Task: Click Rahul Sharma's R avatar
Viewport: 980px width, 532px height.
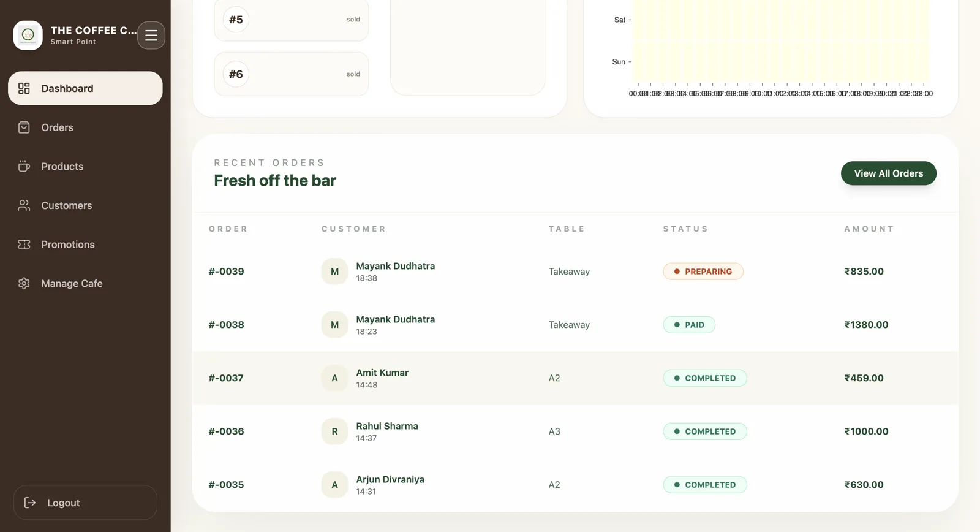Action: [x=334, y=431]
